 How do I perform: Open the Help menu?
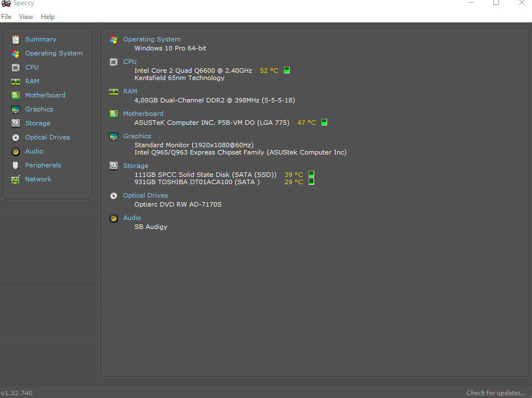[48, 17]
